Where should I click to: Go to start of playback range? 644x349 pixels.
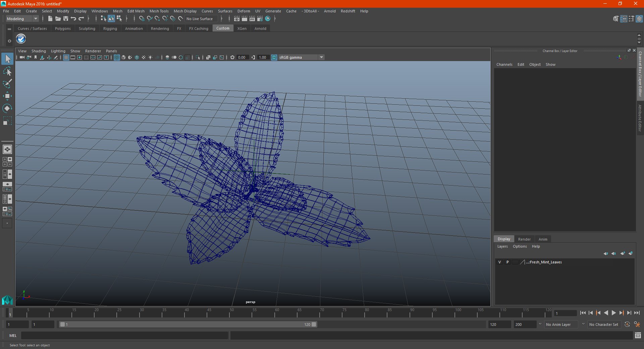click(583, 313)
